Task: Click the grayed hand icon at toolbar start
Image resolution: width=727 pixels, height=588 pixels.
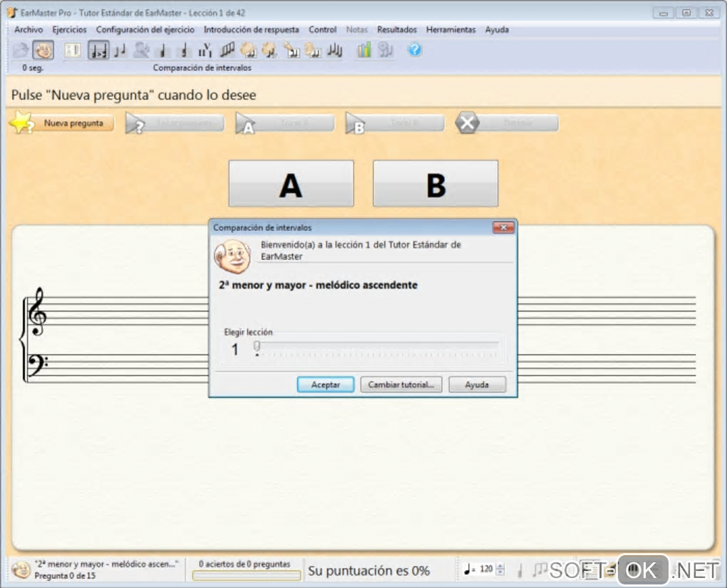Action: click(21, 50)
